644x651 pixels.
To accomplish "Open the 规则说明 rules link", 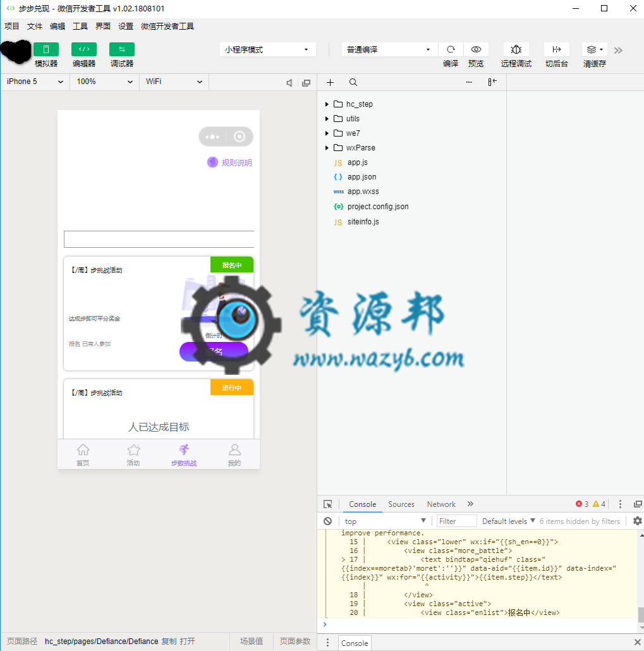I will (229, 162).
